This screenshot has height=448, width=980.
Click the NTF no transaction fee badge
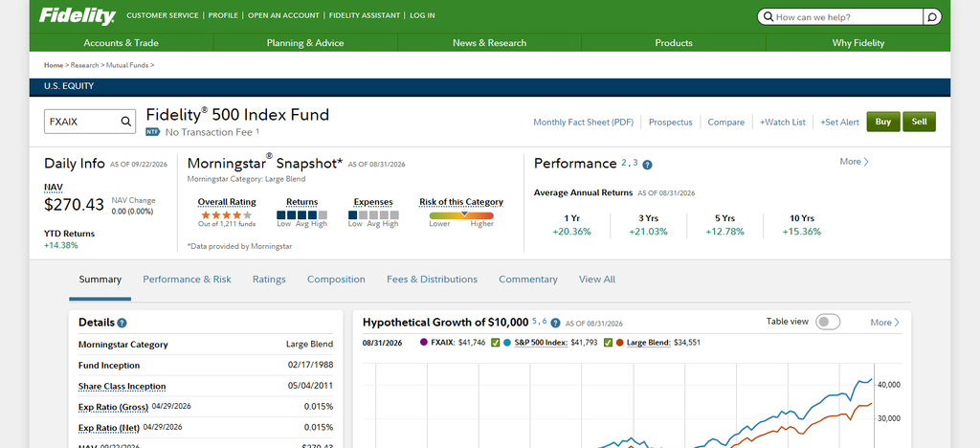point(153,132)
